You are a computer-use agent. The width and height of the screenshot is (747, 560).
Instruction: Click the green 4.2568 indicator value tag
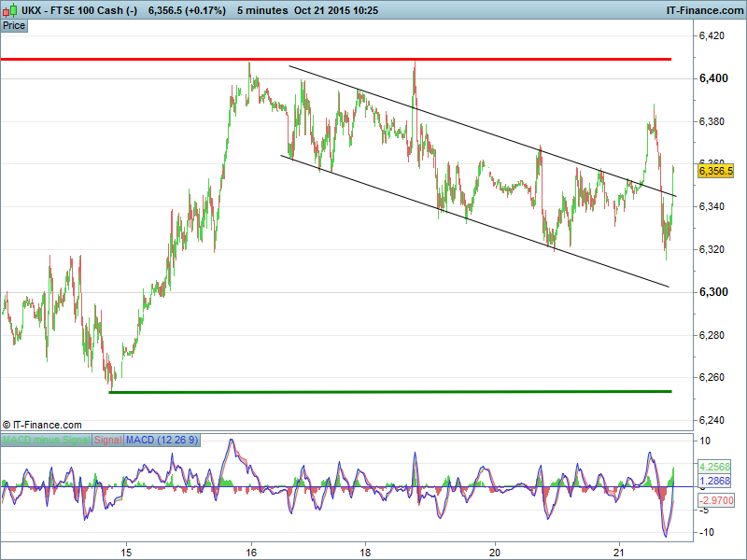tap(716, 467)
